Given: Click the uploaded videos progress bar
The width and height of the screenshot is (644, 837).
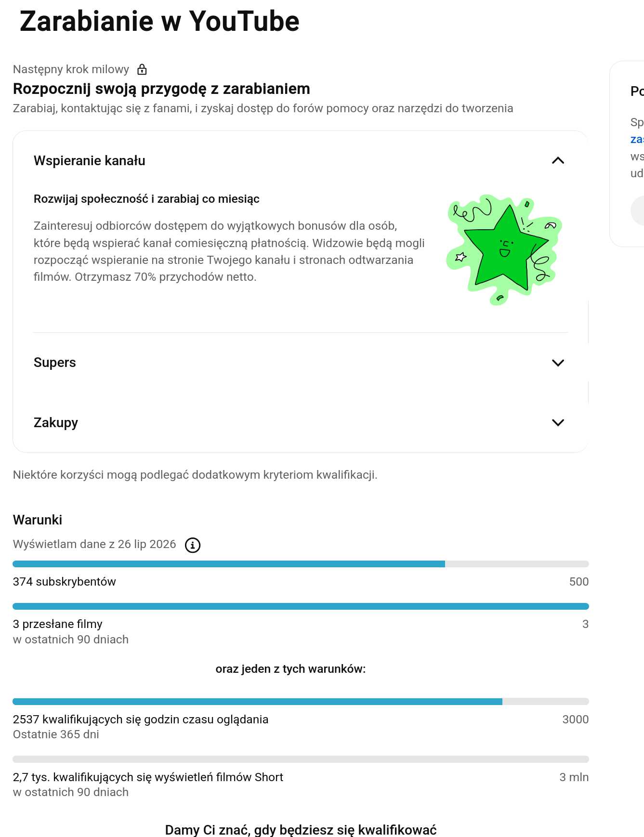Looking at the screenshot, I should tap(301, 606).
